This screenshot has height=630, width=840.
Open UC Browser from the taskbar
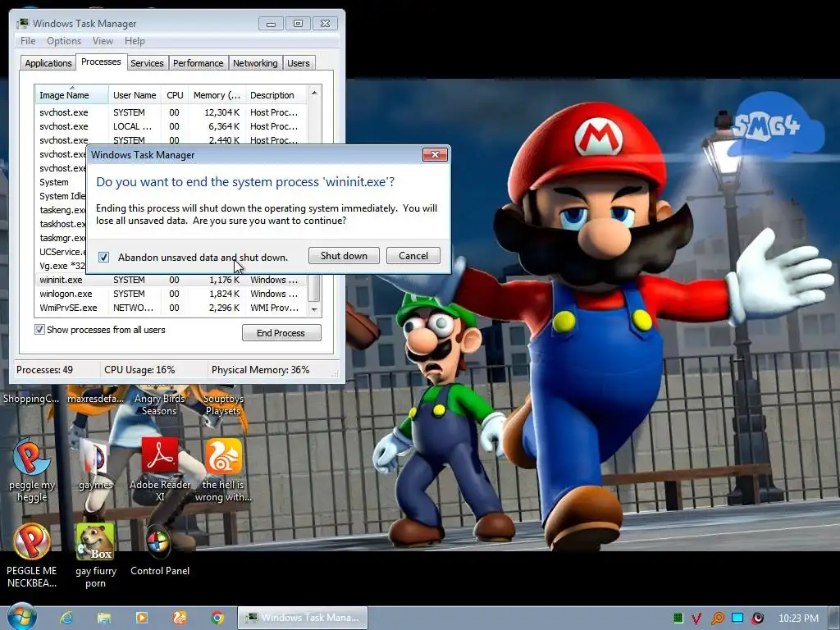(x=180, y=618)
